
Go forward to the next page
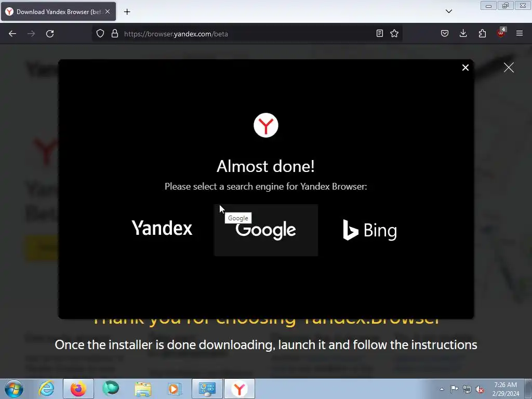pyautogui.click(x=31, y=34)
